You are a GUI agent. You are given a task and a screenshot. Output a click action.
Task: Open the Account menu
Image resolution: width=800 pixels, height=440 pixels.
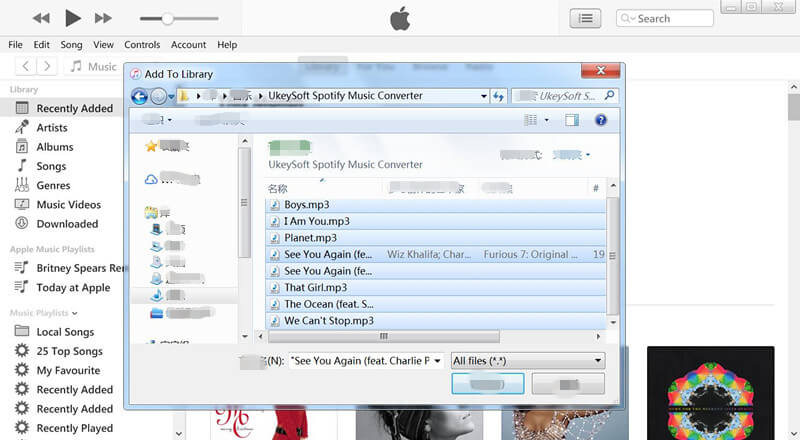coord(188,45)
